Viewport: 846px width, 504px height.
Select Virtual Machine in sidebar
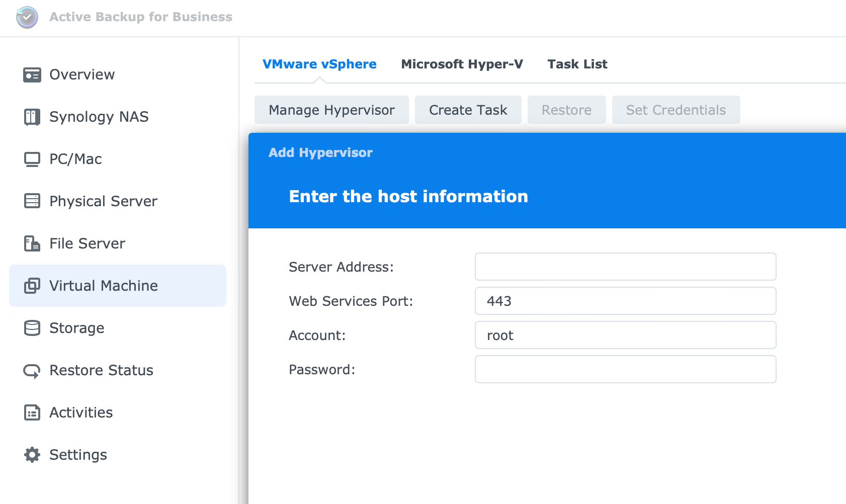point(118,286)
